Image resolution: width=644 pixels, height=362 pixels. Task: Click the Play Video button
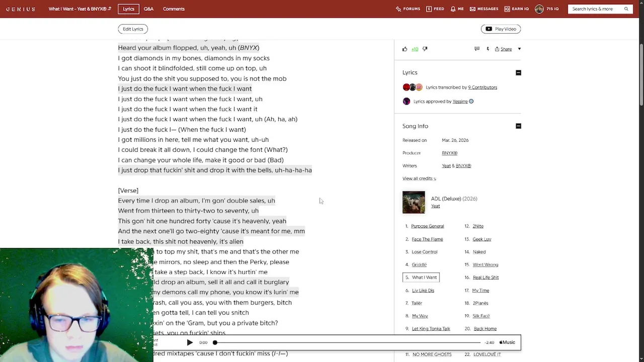coord(501,29)
